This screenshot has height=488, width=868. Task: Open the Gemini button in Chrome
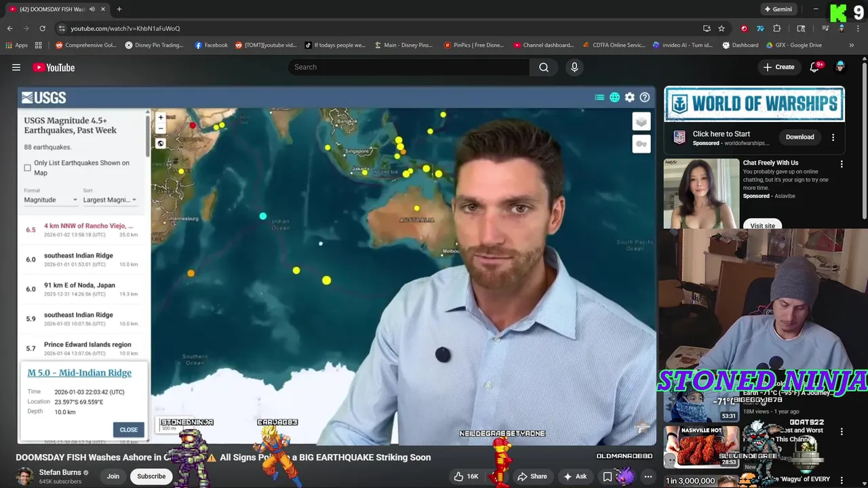click(778, 9)
